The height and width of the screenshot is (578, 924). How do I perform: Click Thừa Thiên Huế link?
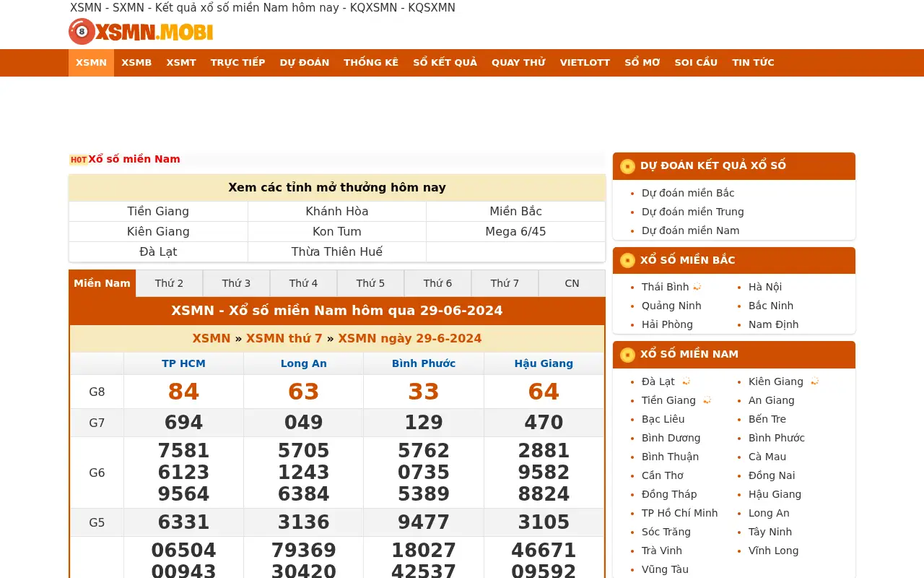337,252
